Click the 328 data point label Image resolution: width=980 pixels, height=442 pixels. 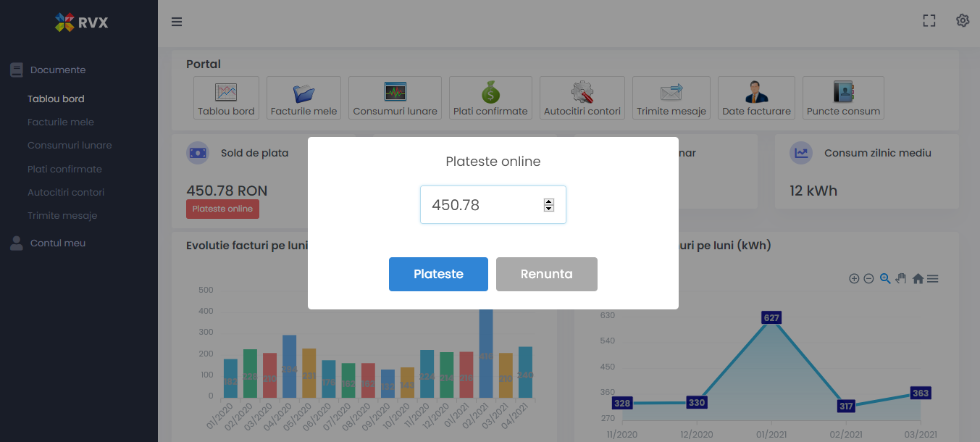point(622,404)
